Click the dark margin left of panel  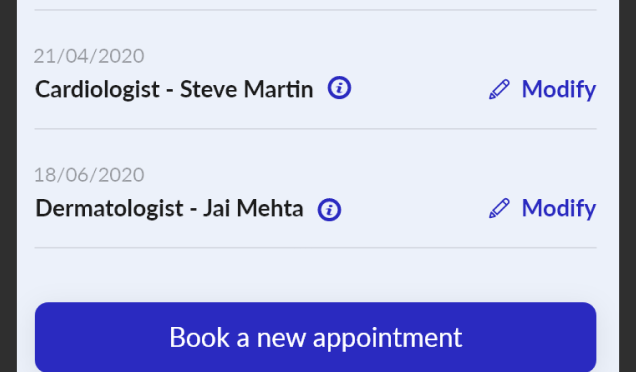8,186
